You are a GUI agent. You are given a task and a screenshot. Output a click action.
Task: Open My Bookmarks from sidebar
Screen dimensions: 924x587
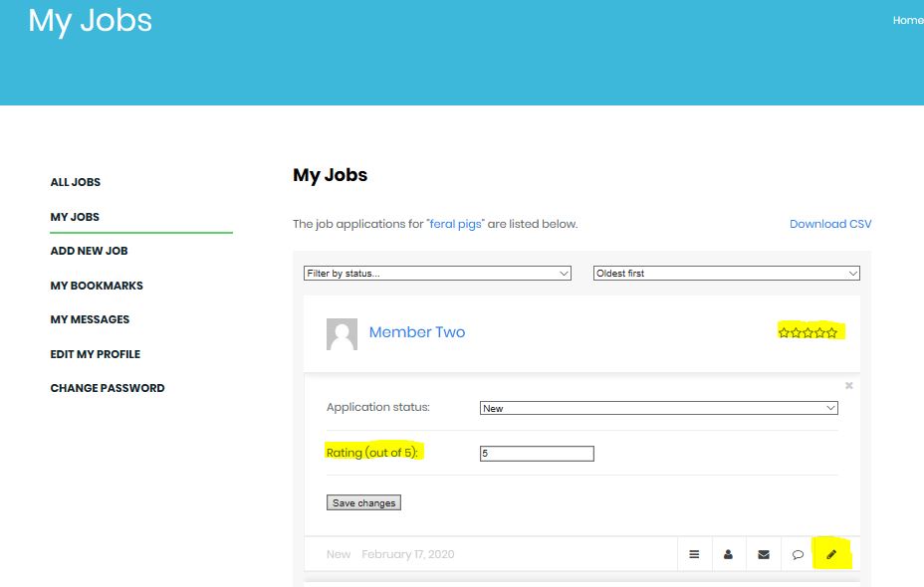[x=97, y=286]
